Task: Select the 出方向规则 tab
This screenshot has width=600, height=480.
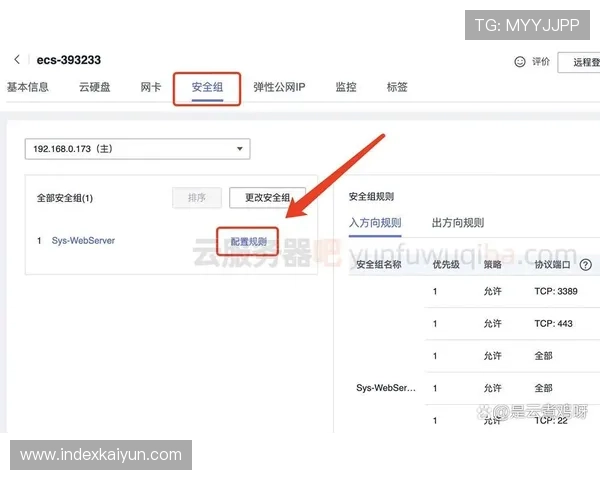Action: 458,223
